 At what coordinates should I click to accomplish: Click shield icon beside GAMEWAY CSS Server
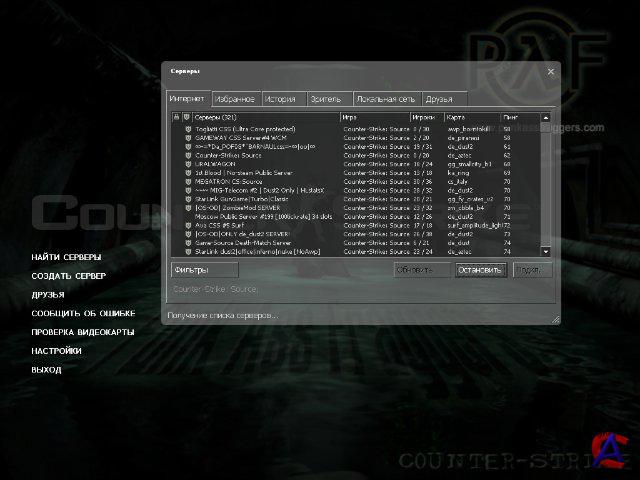point(187,137)
